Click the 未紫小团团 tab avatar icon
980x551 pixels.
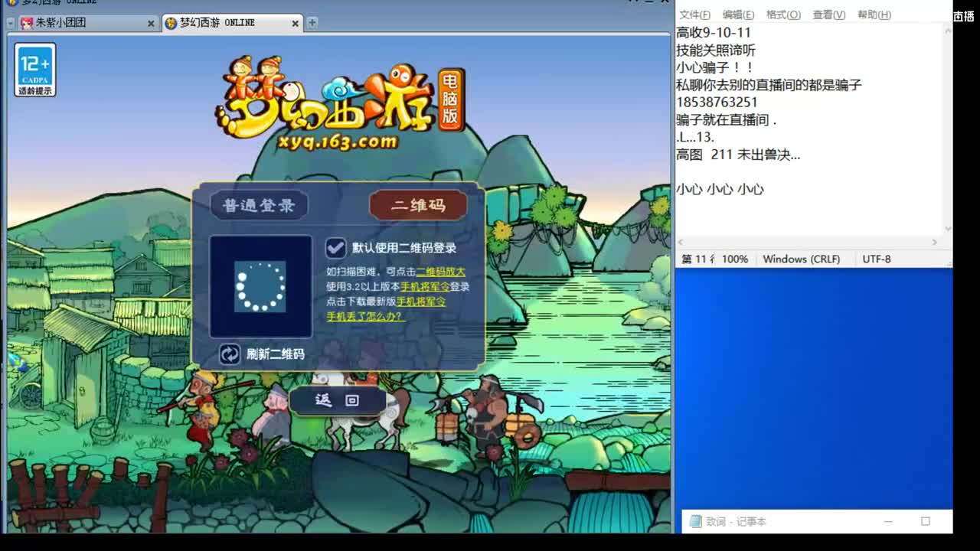pos(26,24)
